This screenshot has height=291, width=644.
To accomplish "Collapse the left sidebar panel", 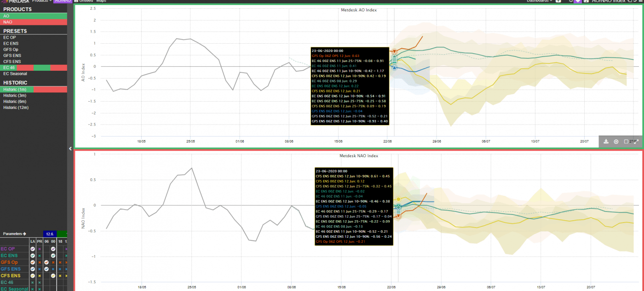I will (x=70, y=148).
